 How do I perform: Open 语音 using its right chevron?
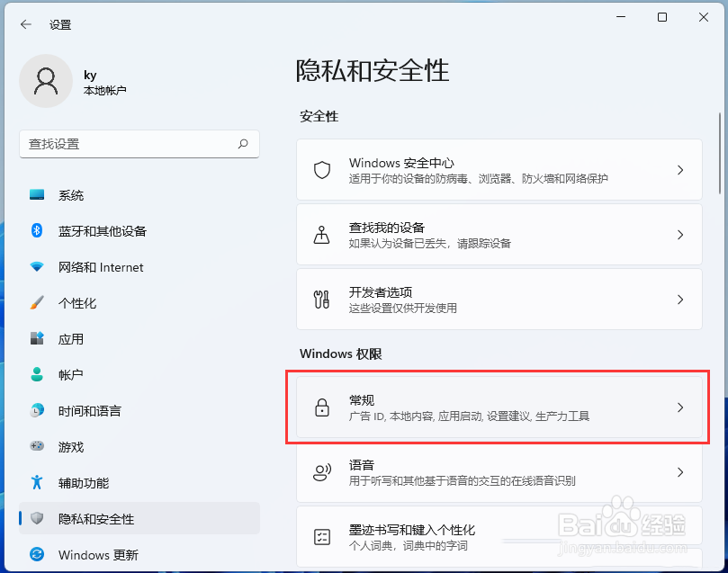tap(680, 472)
